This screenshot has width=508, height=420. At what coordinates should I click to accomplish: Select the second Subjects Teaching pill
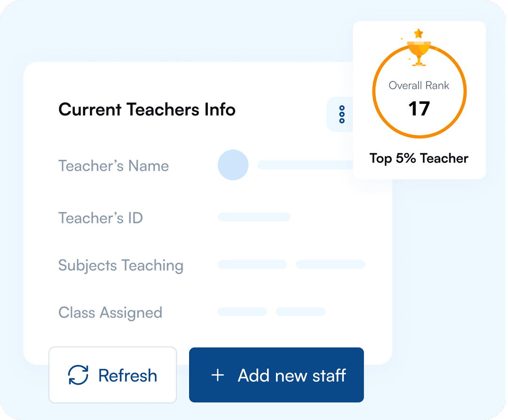[x=330, y=264]
